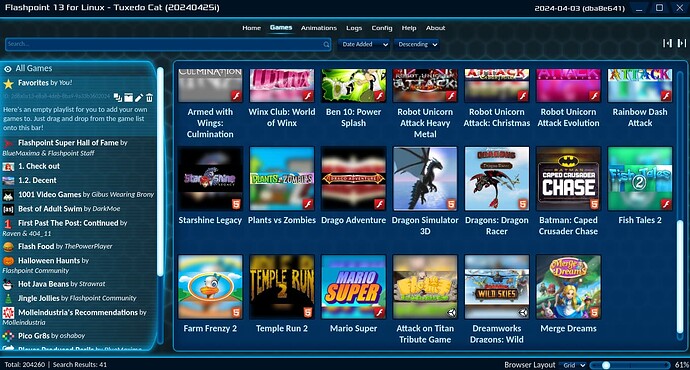Click the thumbnail zoom slider handle
690x370 pixels.
coord(606,365)
